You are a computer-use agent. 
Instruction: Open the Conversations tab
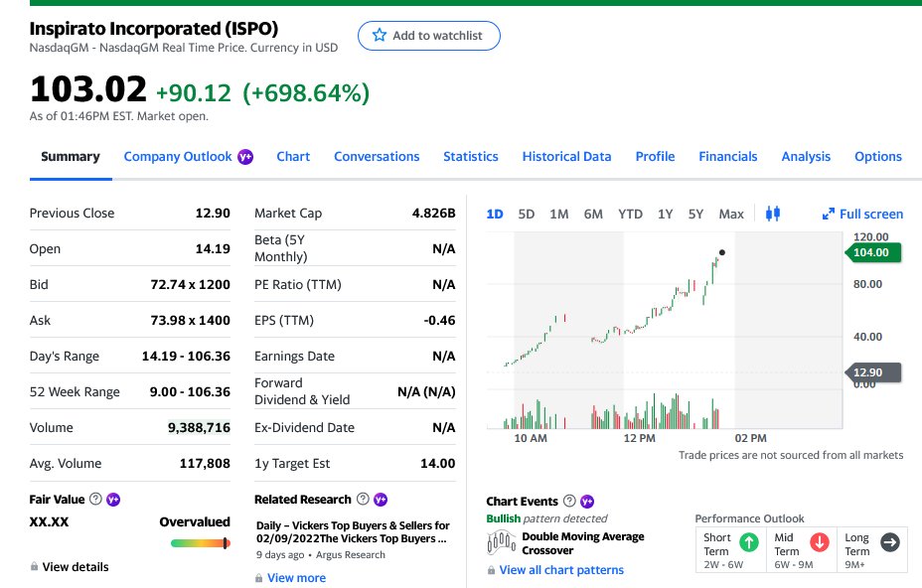377,156
